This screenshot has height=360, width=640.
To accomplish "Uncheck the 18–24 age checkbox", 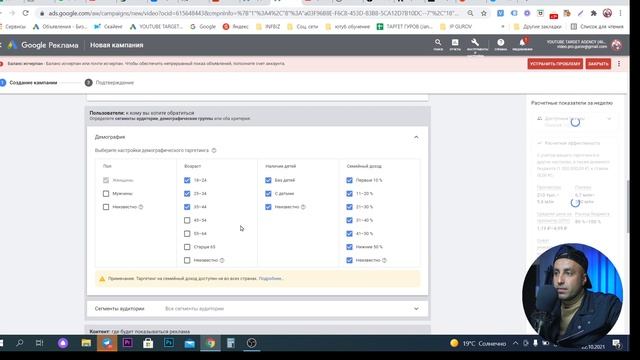I will (187, 180).
